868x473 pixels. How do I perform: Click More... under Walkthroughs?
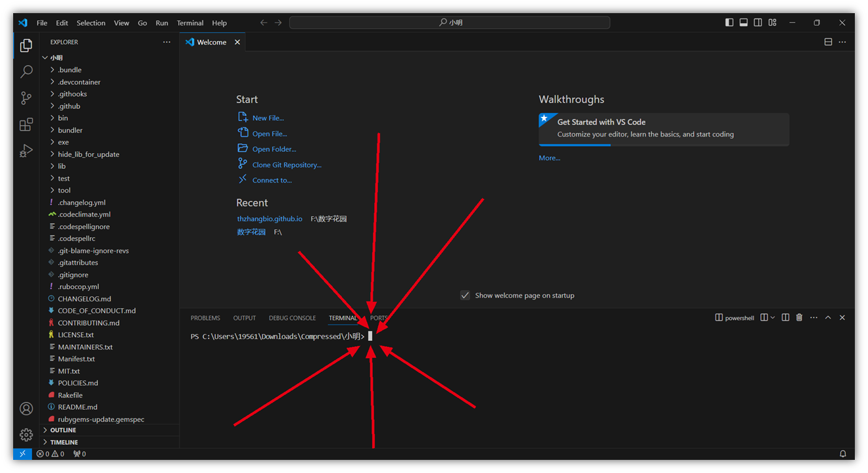point(550,158)
